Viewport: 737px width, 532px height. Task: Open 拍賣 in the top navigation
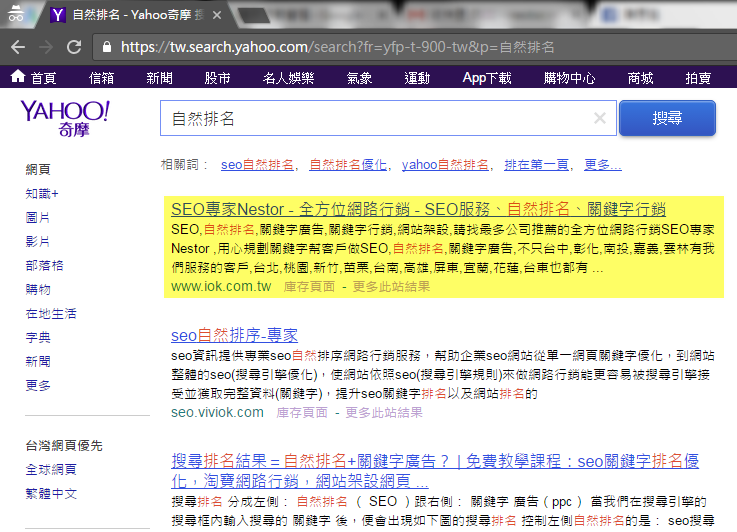pyautogui.click(x=698, y=78)
